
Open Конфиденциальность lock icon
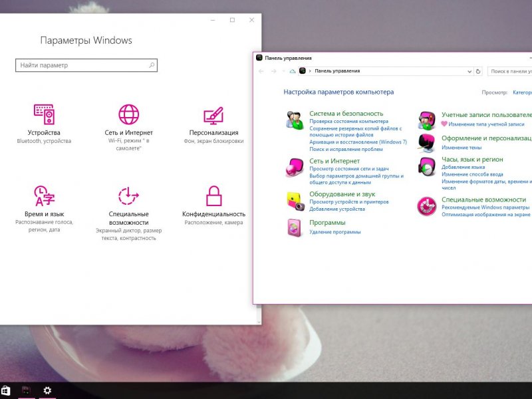[213, 196]
